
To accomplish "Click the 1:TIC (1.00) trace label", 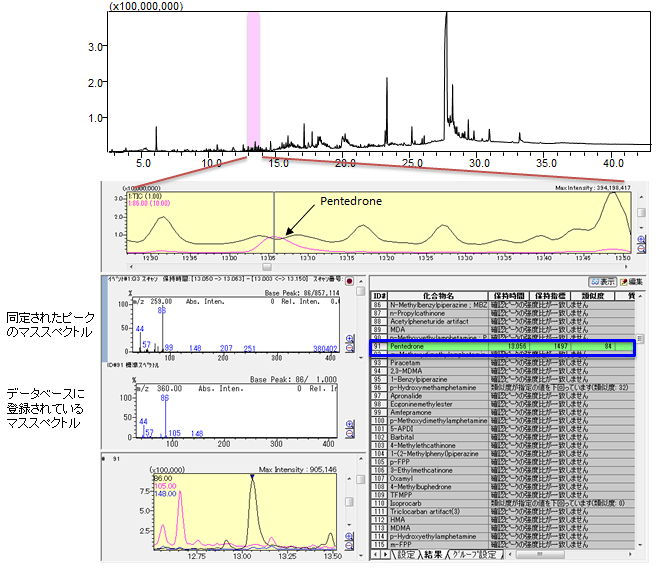I will point(145,196).
